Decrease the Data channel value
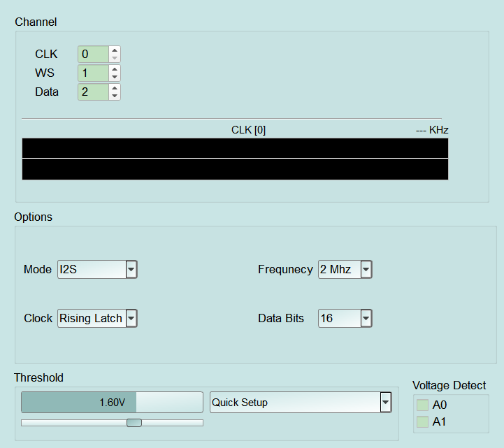504x448 pixels. coord(115,96)
